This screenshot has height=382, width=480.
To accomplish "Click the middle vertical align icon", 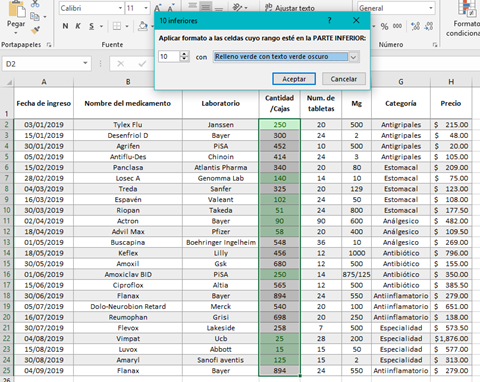I will [206, 6].
